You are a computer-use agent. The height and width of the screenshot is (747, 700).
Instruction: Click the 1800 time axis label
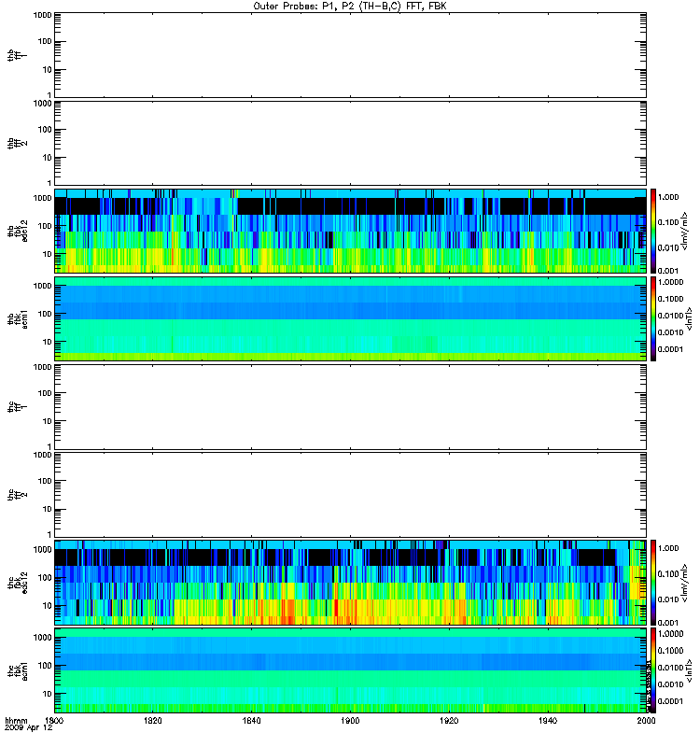[54, 720]
